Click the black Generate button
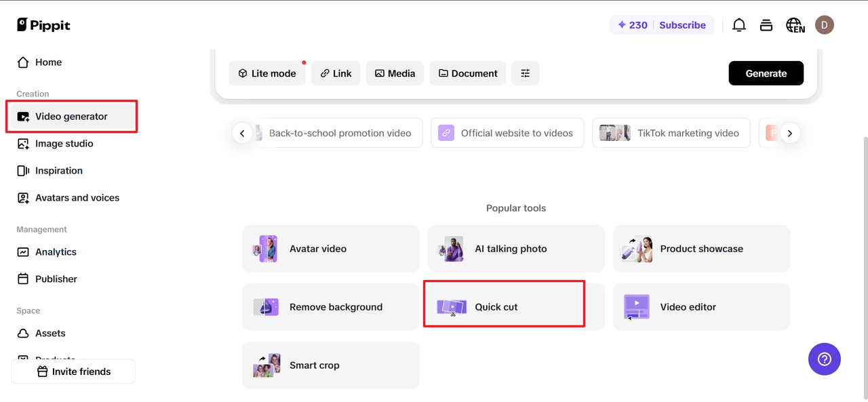The height and width of the screenshot is (402, 868). pyautogui.click(x=766, y=73)
